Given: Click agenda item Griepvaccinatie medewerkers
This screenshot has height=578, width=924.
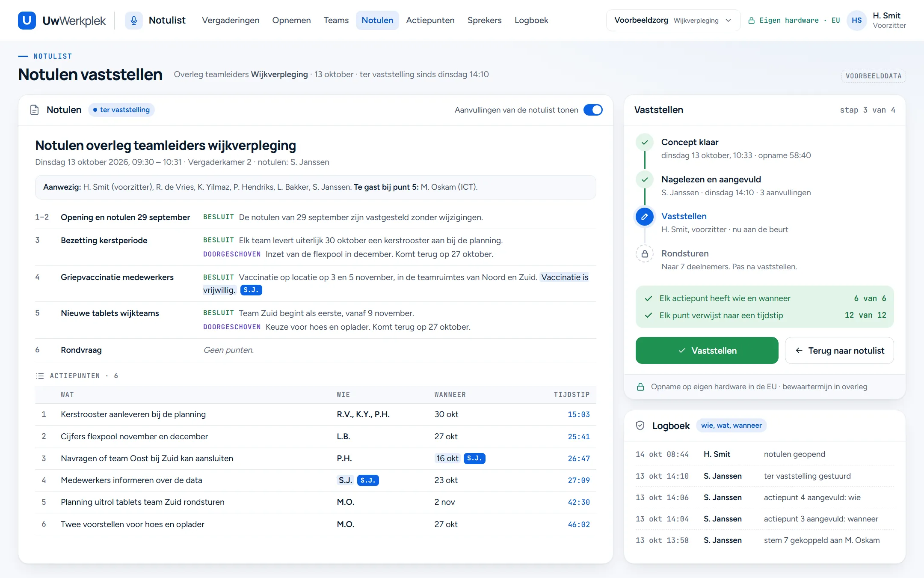Looking at the screenshot, I should pyautogui.click(x=117, y=277).
